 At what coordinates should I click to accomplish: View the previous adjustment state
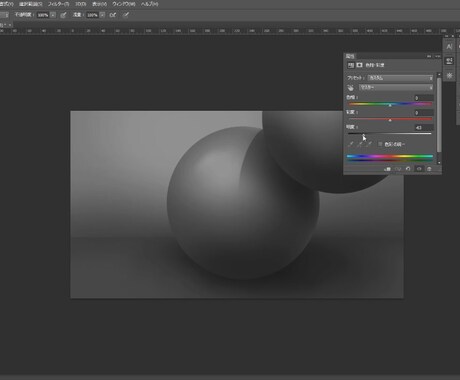[398, 169]
